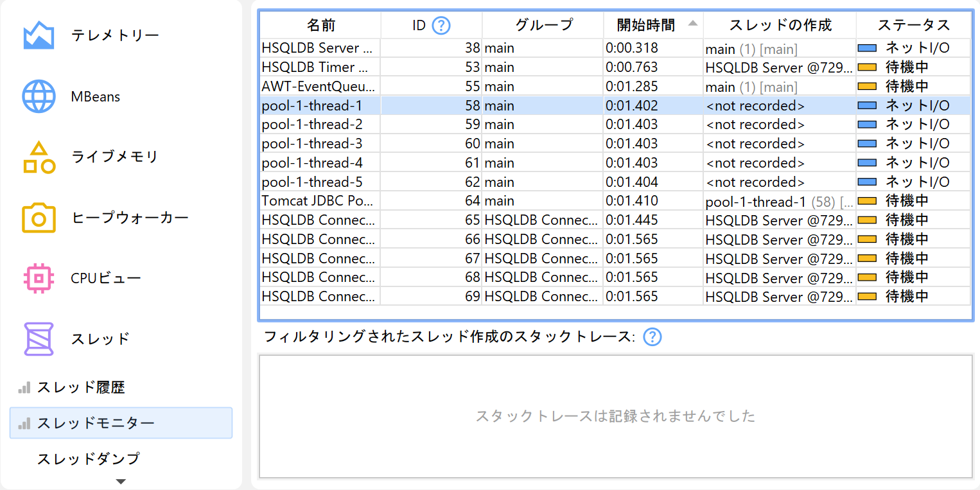Open the テレメトリー section icon

pyautogui.click(x=39, y=36)
